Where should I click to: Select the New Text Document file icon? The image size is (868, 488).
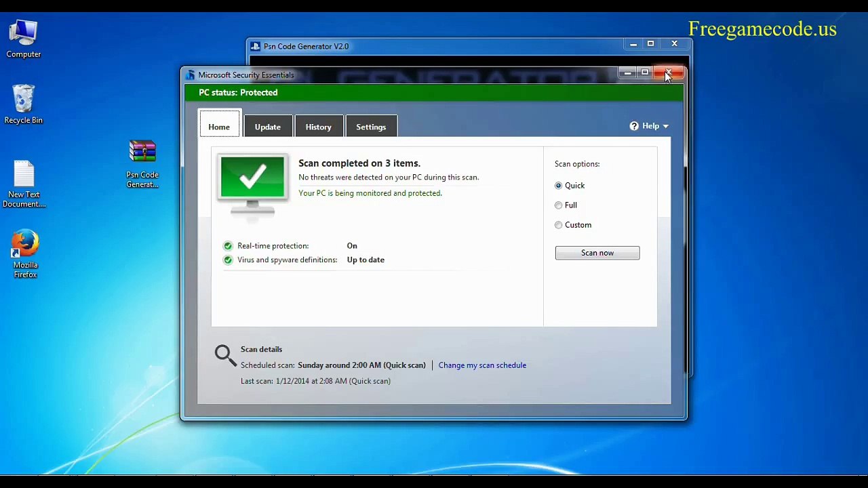(24, 184)
